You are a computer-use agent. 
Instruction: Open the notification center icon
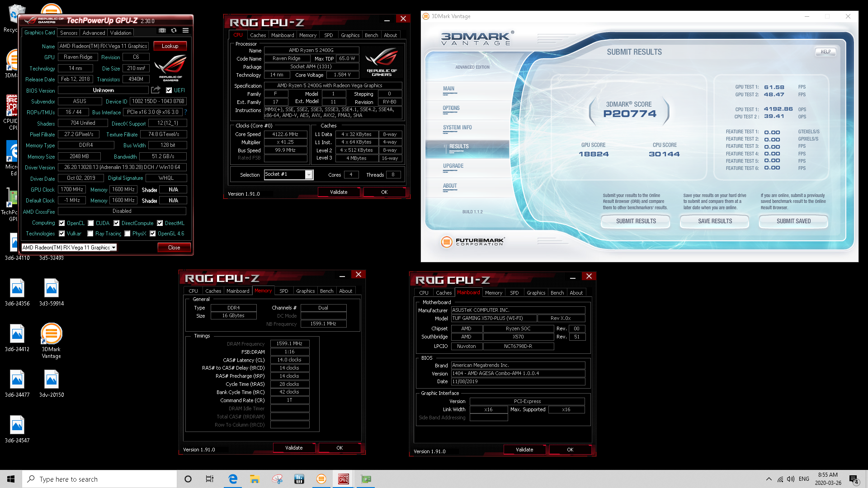854,479
